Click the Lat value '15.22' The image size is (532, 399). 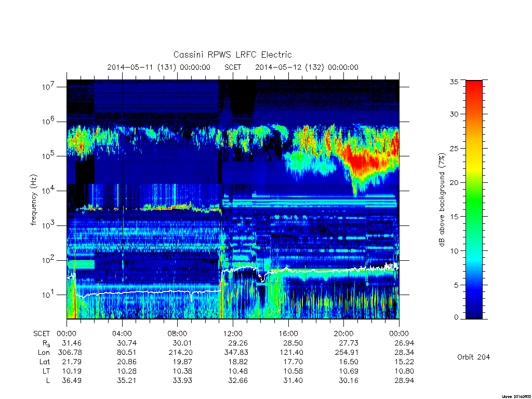[x=404, y=362]
